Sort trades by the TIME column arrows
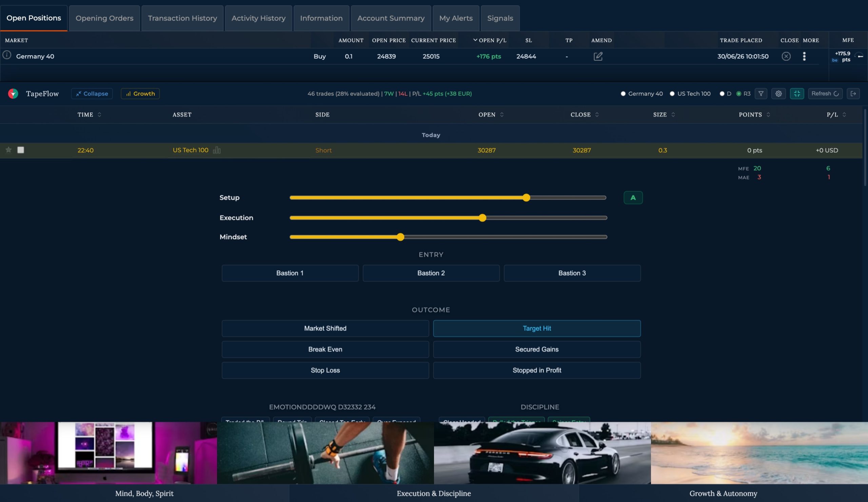 pos(99,115)
